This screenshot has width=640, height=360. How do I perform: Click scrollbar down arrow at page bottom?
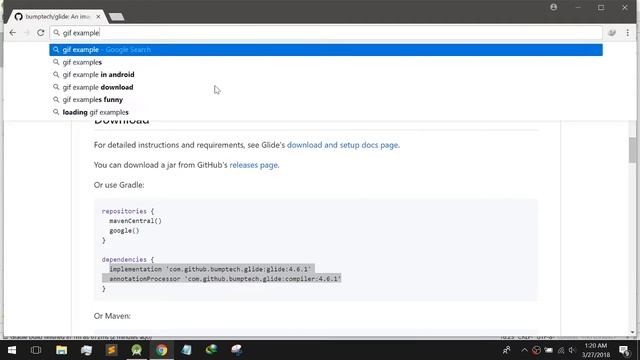click(x=632, y=332)
